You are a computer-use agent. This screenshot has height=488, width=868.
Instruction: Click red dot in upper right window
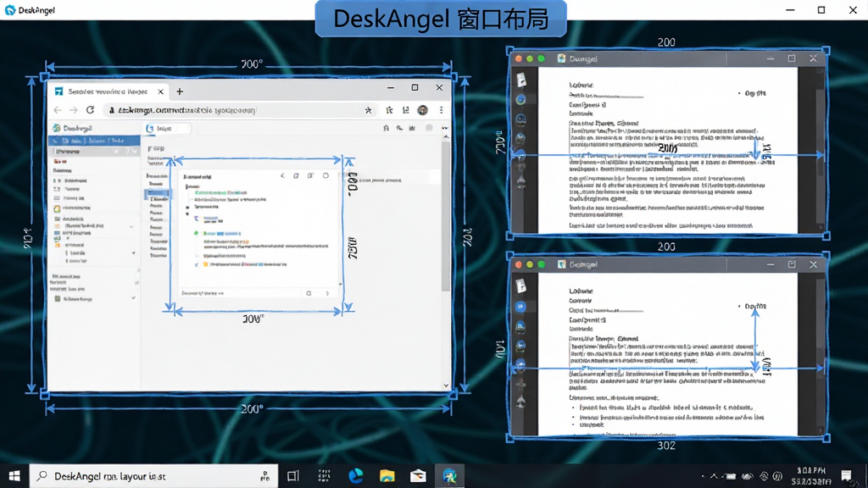[519, 58]
